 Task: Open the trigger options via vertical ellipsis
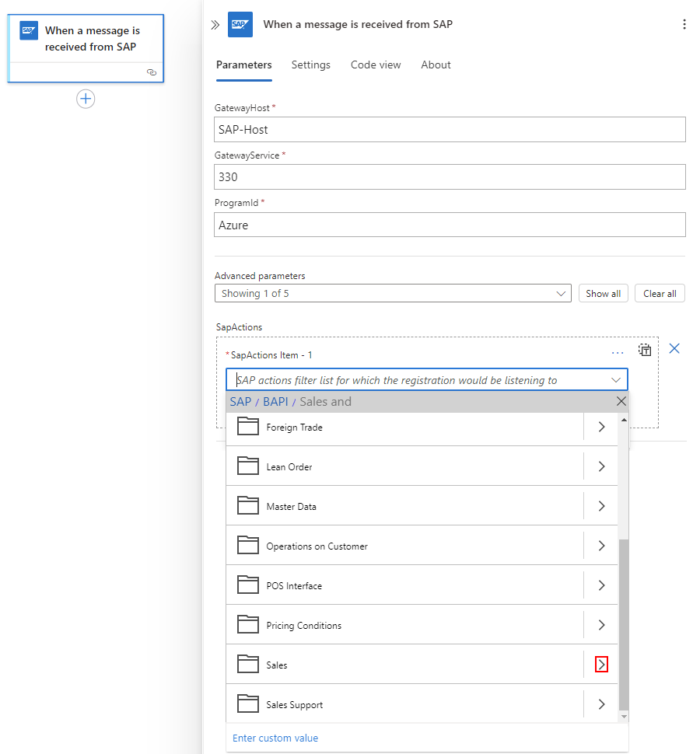tap(684, 24)
